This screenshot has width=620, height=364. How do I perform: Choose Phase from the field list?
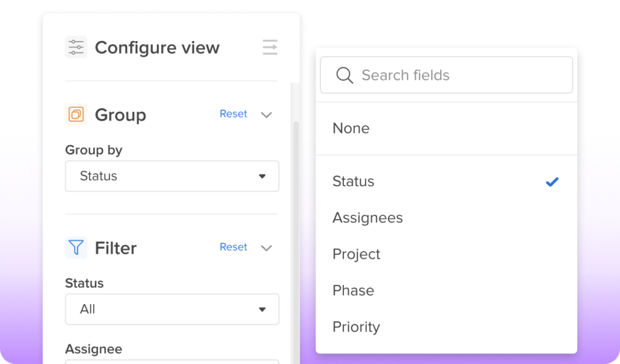tap(353, 290)
